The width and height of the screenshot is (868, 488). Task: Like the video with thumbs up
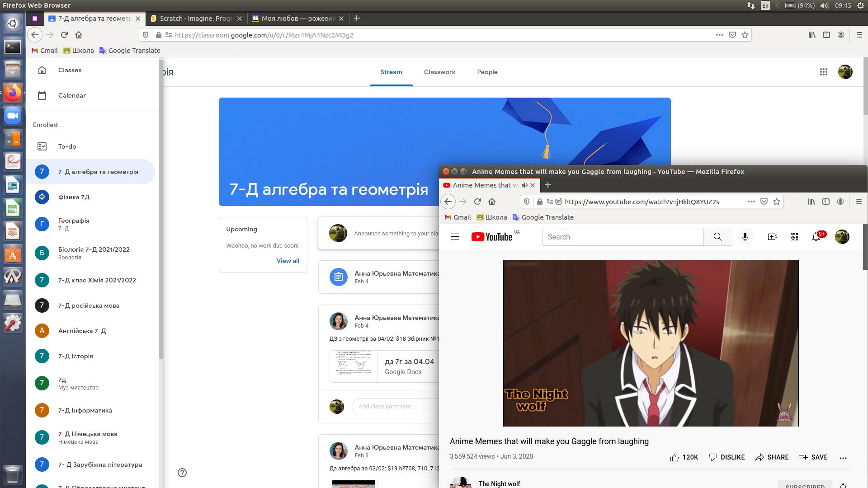point(675,457)
